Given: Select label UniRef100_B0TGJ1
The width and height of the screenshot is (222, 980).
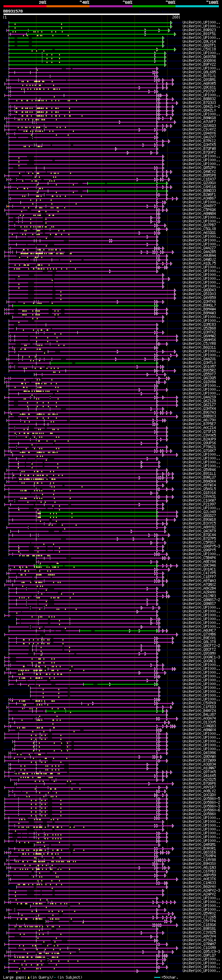Looking at the screenshot, I should tap(199, 76).
